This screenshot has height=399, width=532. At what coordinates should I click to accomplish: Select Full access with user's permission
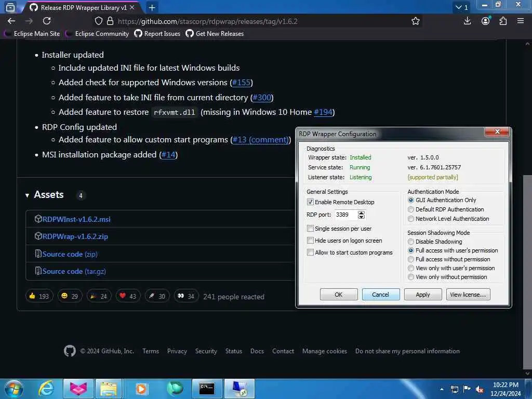(411, 250)
